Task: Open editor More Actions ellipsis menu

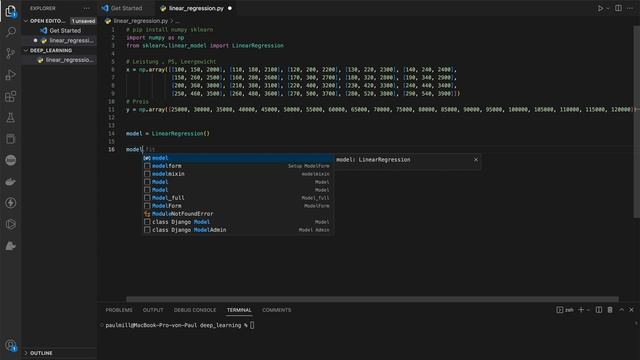Action: [x=630, y=8]
